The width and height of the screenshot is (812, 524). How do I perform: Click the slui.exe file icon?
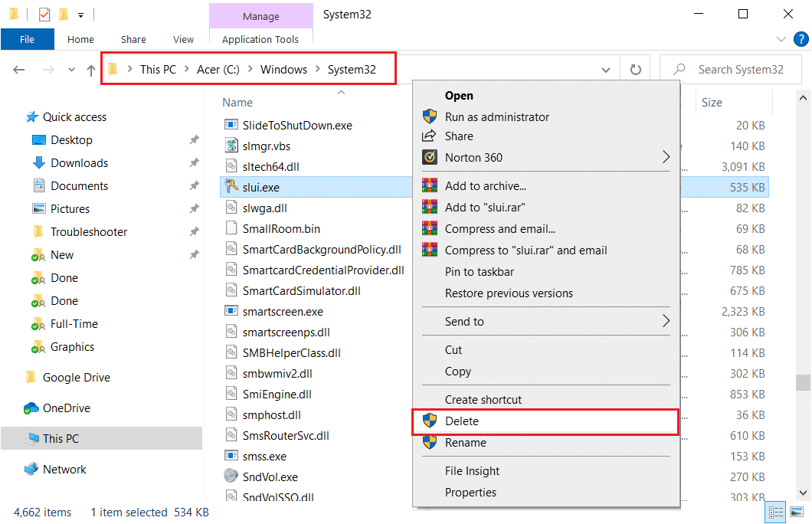click(231, 185)
